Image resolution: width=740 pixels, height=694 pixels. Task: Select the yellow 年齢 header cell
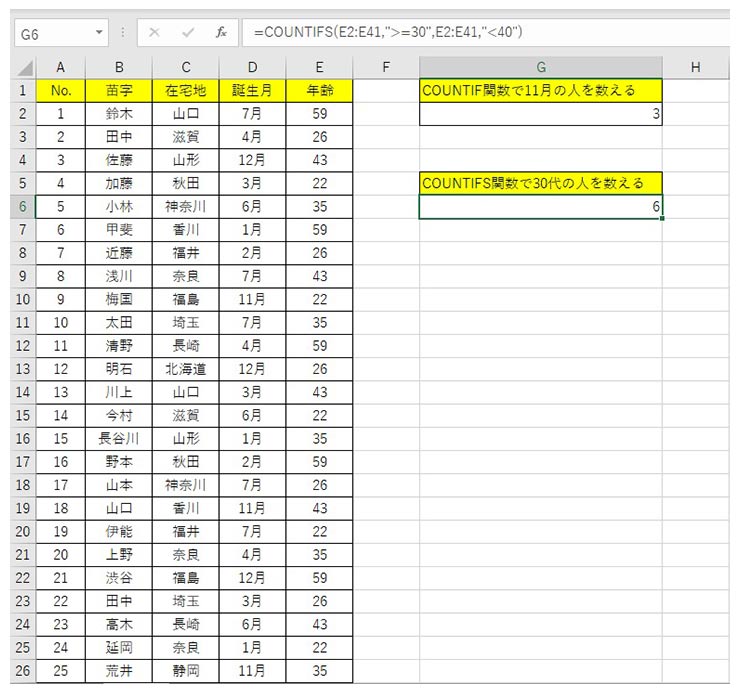click(x=319, y=90)
